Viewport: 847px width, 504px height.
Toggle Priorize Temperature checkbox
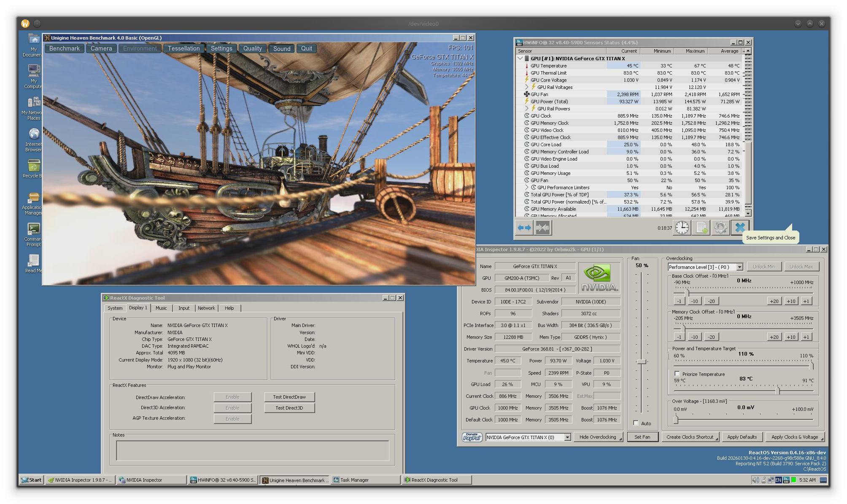point(677,374)
